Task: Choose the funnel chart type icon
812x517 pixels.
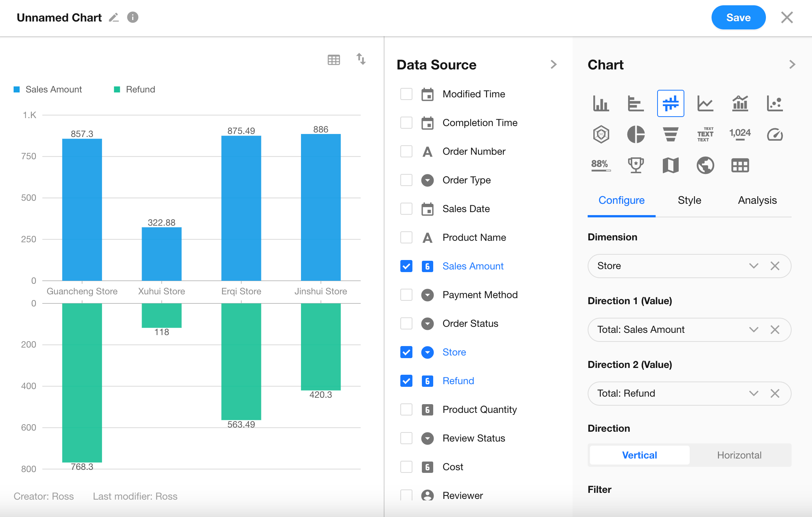Action: pos(670,134)
